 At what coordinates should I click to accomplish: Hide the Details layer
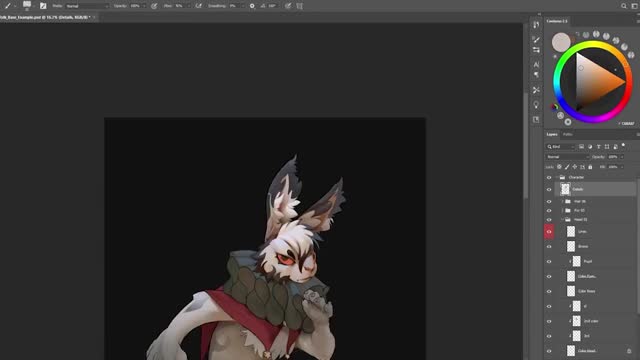(x=549, y=189)
